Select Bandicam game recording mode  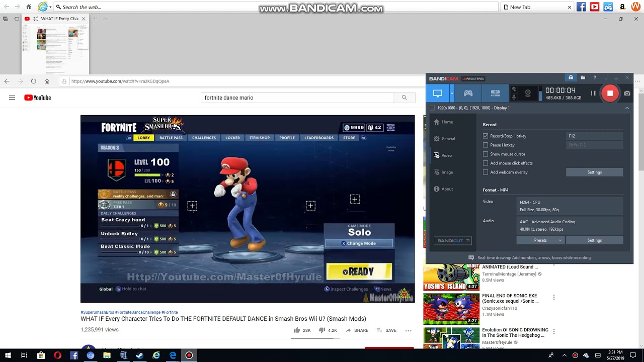pos(468,93)
